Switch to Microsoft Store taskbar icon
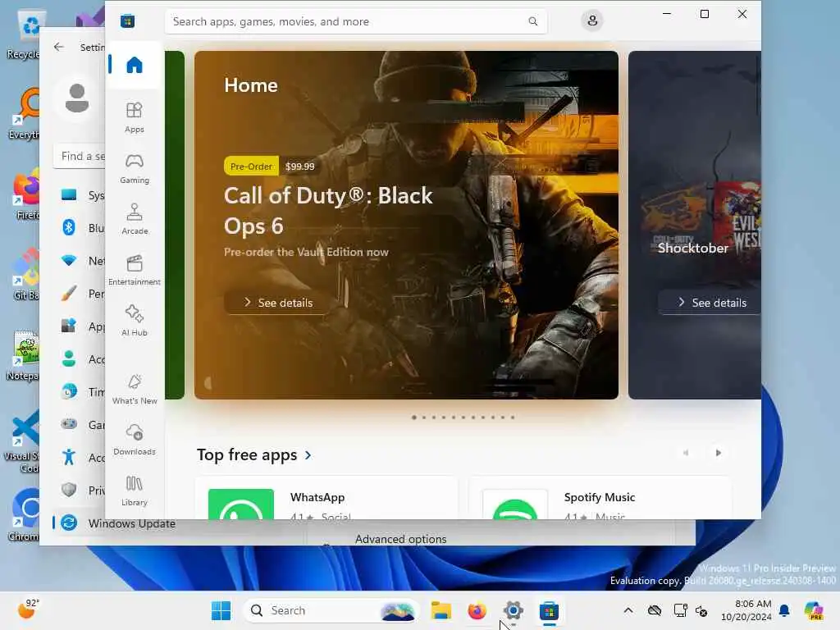Image resolution: width=840 pixels, height=630 pixels. click(x=549, y=610)
